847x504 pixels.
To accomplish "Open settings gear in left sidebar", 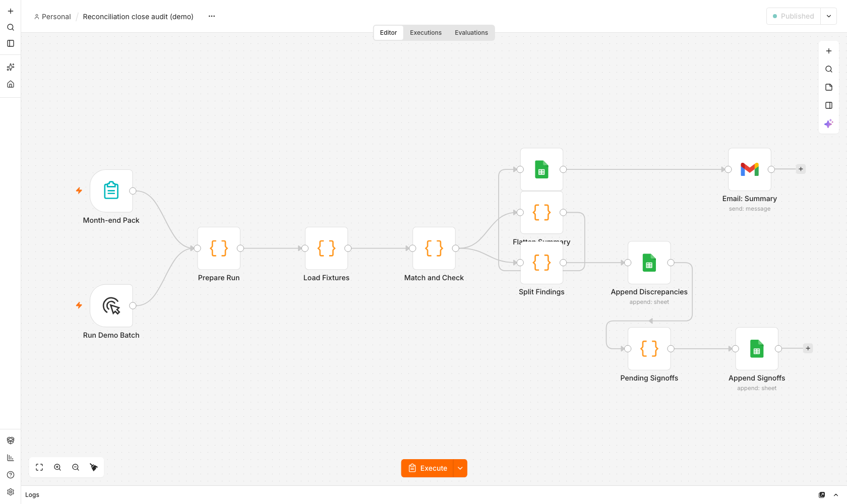I will (x=11, y=492).
